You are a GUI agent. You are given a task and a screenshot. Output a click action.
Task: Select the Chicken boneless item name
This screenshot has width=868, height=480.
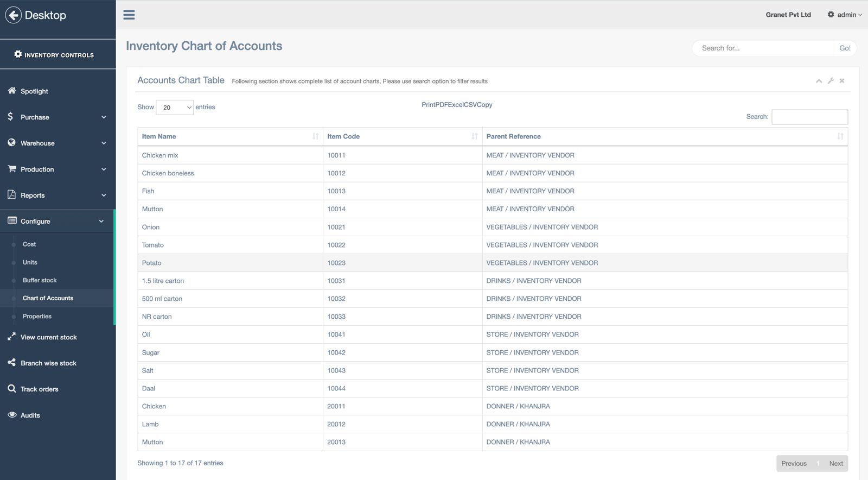[168, 173]
